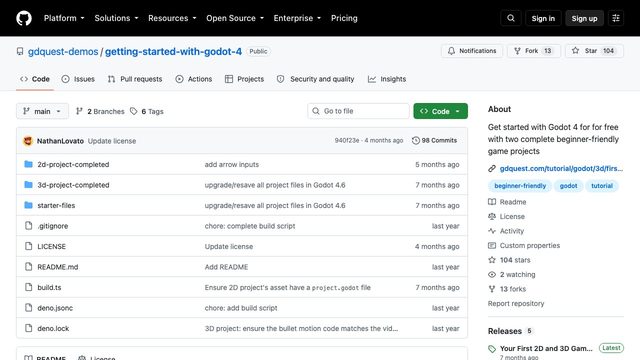Select the beginner-friendly topic tag
640x360 pixels.
point(520,186)
